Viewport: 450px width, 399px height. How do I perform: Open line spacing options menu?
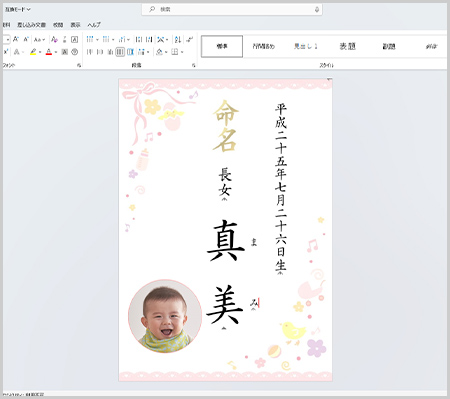pos(143,52)
